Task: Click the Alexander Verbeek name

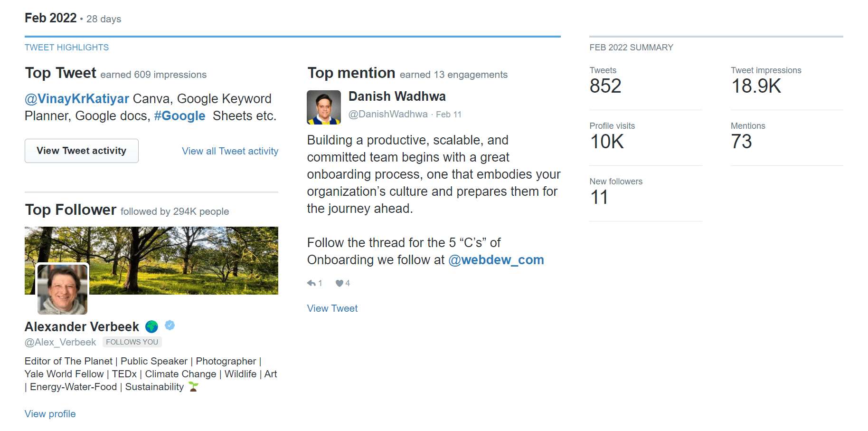Action: (x=82, y=327)
